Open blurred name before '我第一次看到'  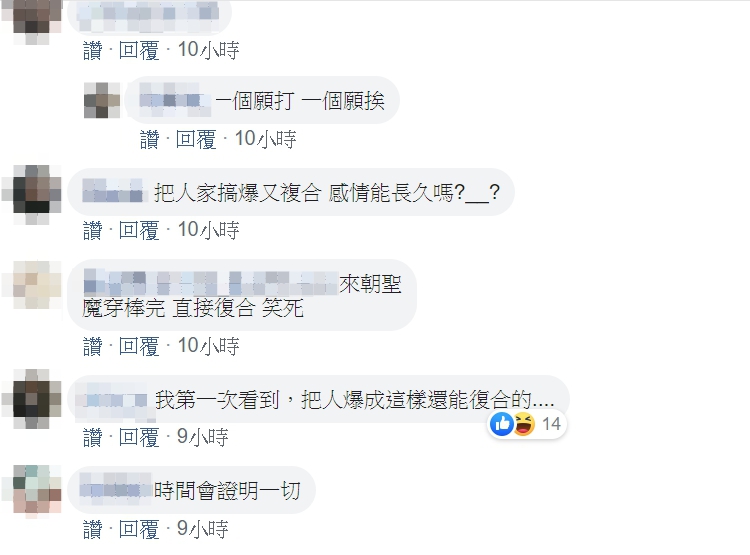pyautogui.click(x=114, y=398)
